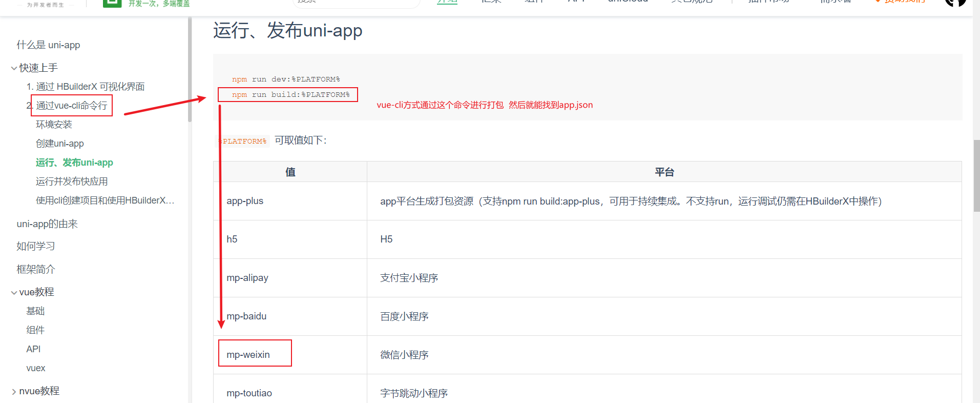Click the '运行、发布uni-app' page heading

coord(288,30)
